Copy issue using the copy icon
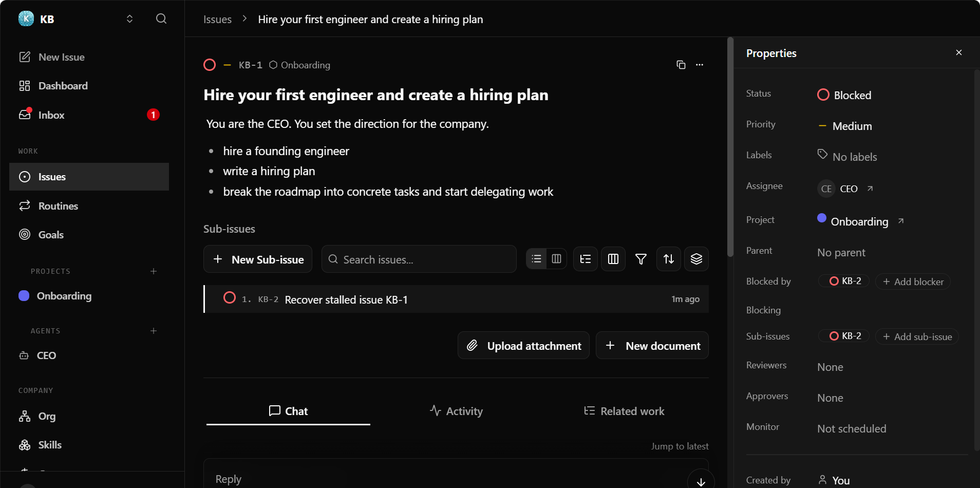Screen dimensions: 980x488 (681, 65)
